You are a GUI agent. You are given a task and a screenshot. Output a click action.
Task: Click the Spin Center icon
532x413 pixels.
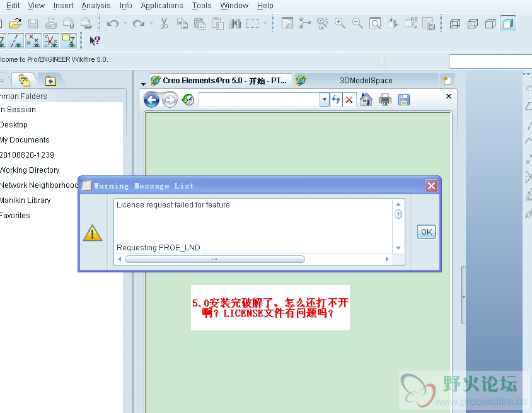click(x=304, y=23)
